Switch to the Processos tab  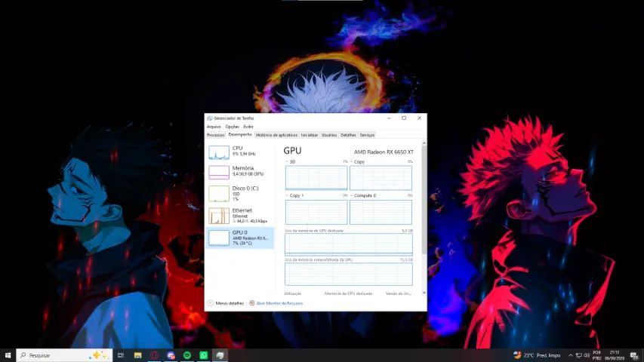click(216, 135)
